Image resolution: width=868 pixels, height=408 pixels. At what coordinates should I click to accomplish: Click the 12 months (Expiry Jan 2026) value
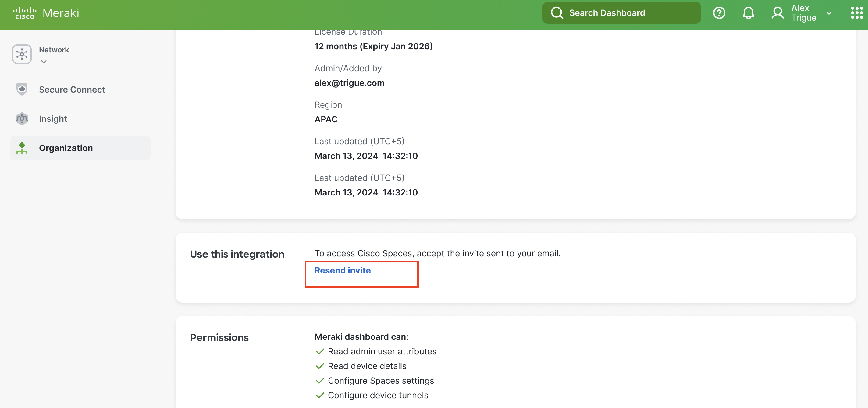tap(373, 46)
